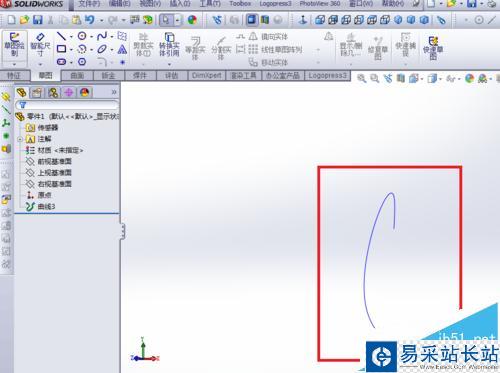Select the Sketch Text tool
The image size is (500, 373).
pyautogui.click(x=122, y=49)
